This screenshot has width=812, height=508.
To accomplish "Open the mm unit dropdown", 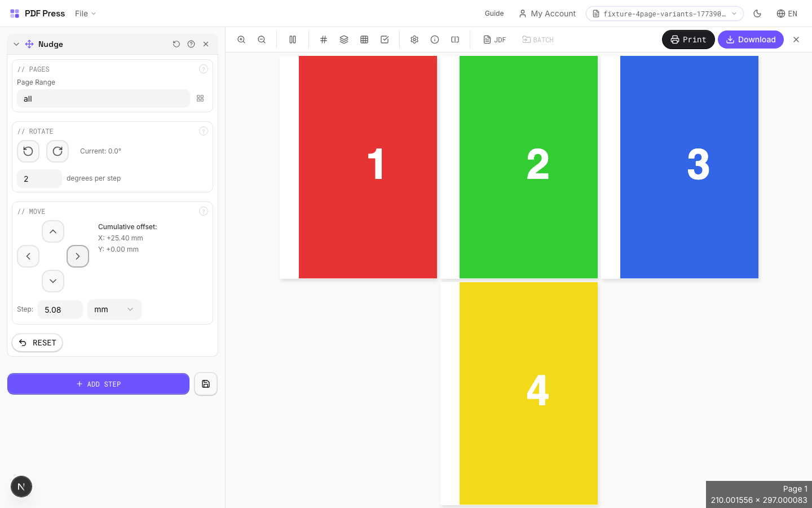I will [114, 309].
